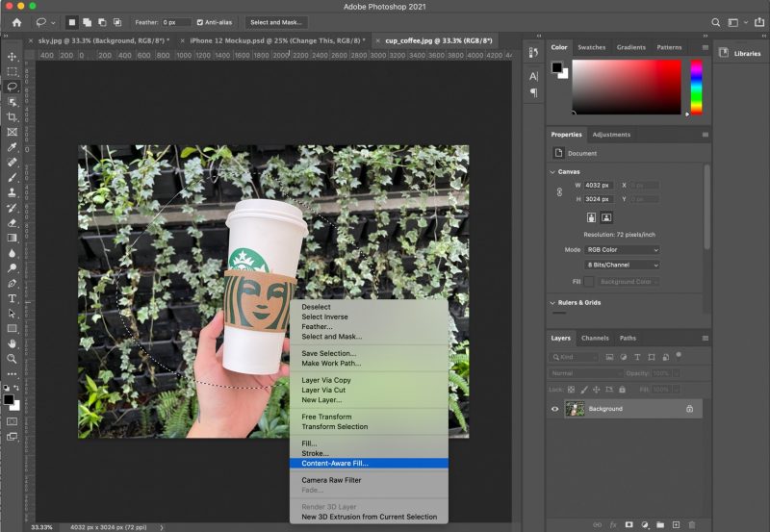This screenshot has height=532, width=770.
Task: Set canvas to portrait orientation
Action: pos(591,217)
